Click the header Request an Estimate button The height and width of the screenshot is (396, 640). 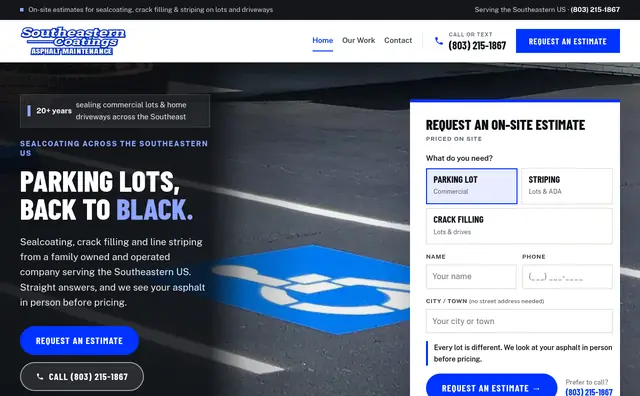[x=568, y=41]
